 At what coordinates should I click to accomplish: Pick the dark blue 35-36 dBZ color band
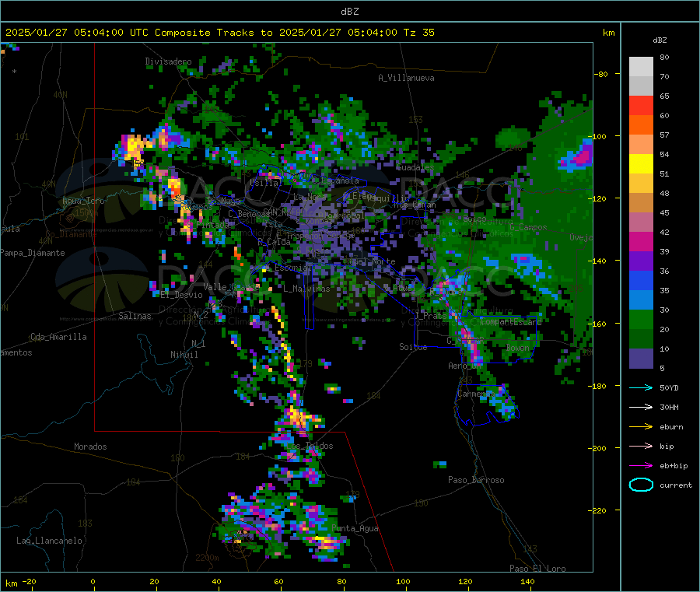coord(641,280)
